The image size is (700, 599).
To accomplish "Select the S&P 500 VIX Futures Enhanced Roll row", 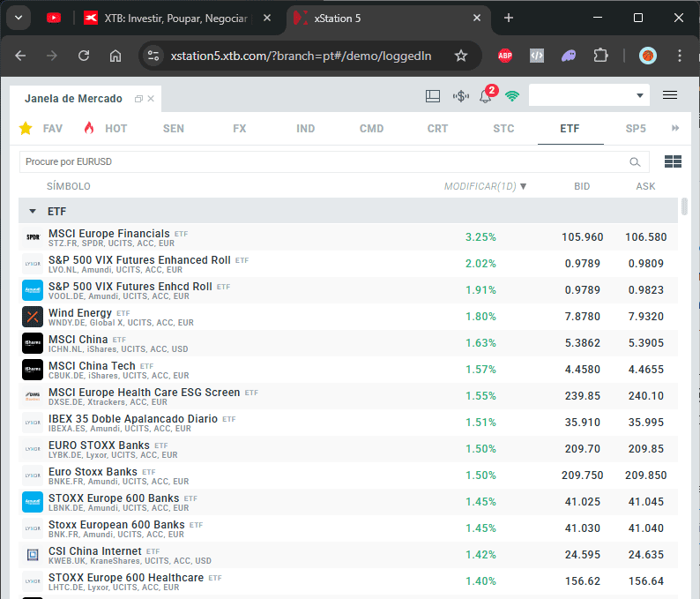I will (x=348, y=264).
